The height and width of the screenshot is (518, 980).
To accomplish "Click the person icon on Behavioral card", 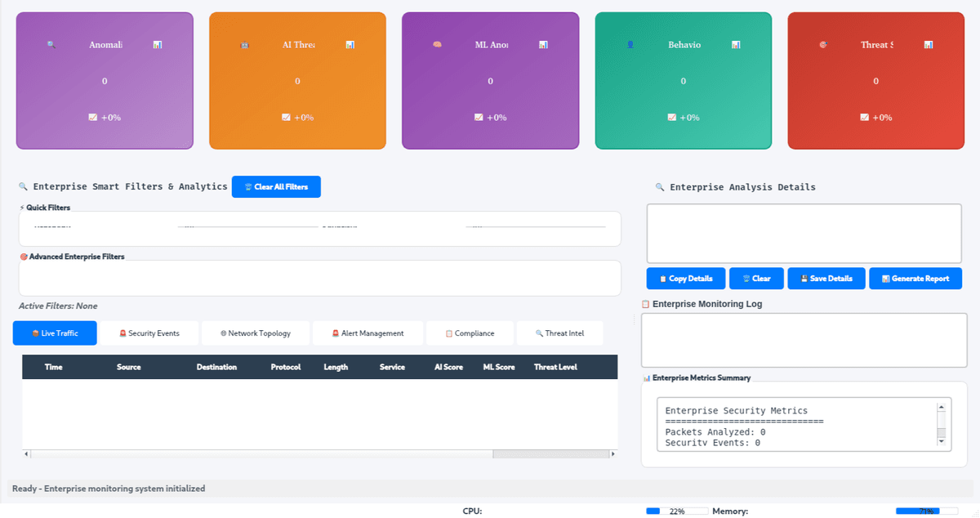I will point(630,44).
